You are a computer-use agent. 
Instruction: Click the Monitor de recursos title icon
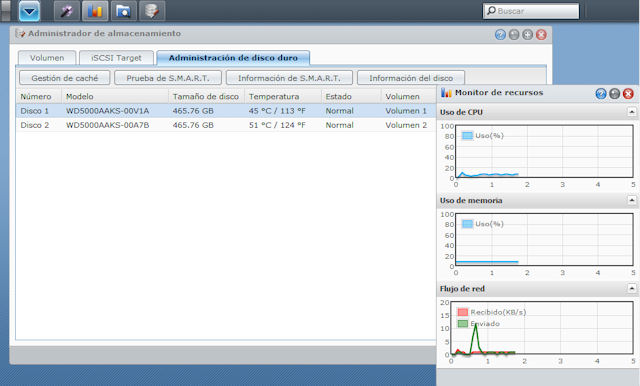tap(446, 93)
